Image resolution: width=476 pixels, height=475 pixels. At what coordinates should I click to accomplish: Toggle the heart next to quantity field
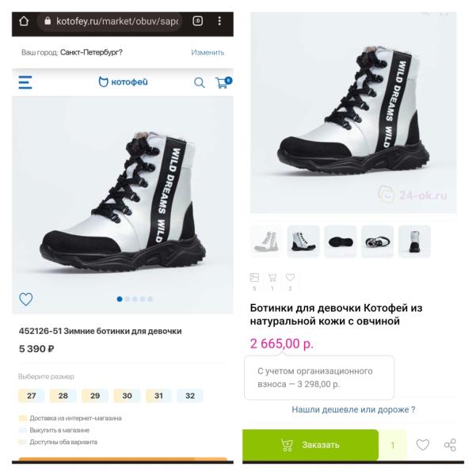pos(422,445)
